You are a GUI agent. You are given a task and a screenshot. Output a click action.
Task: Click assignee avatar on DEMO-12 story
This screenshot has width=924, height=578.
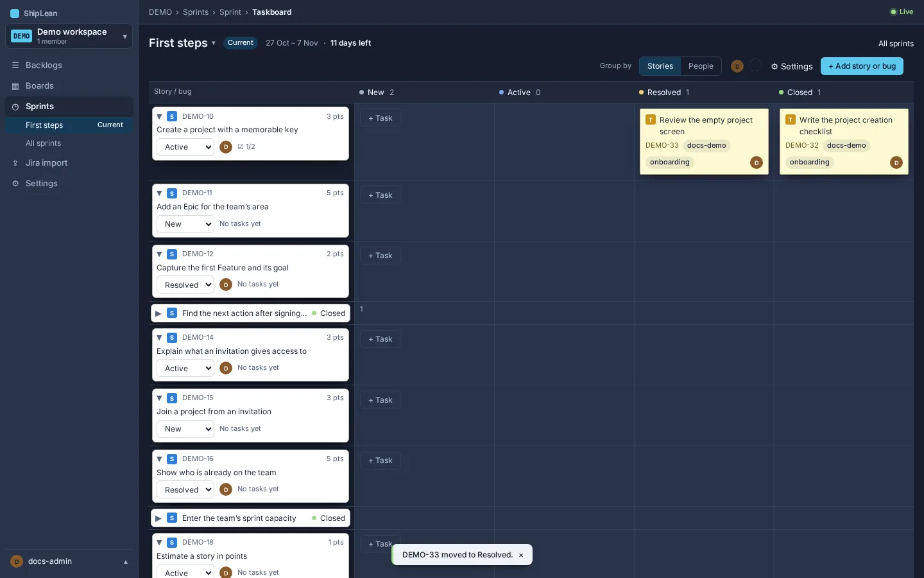pyautogui.click(x=226, y=285)
